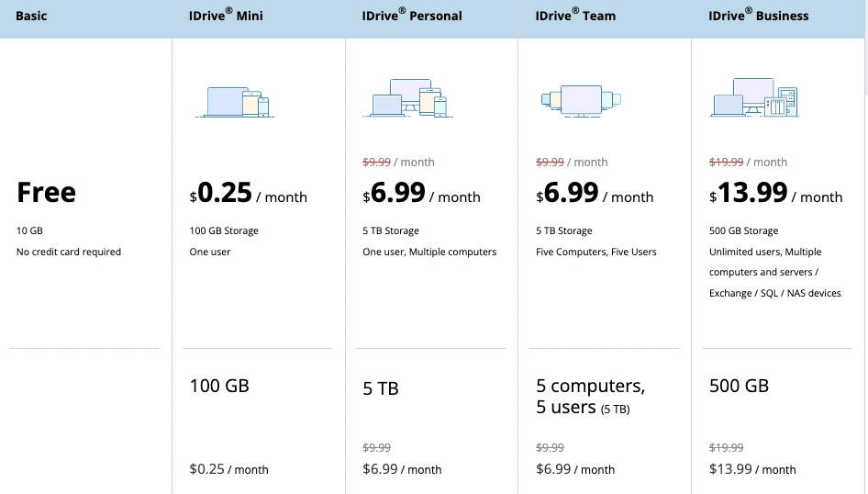Choose the 500 GB Business option
This screenshot has height=494, width=868.
point(739,386)
